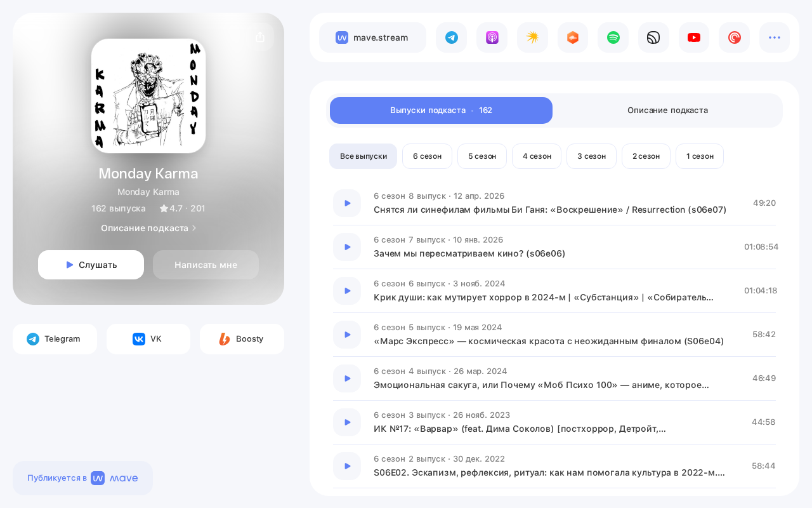Image resolution: width=812 pixels, height=508 pixels.
Task: Filter episodes by 5 сезон
Action: (482, 156)
